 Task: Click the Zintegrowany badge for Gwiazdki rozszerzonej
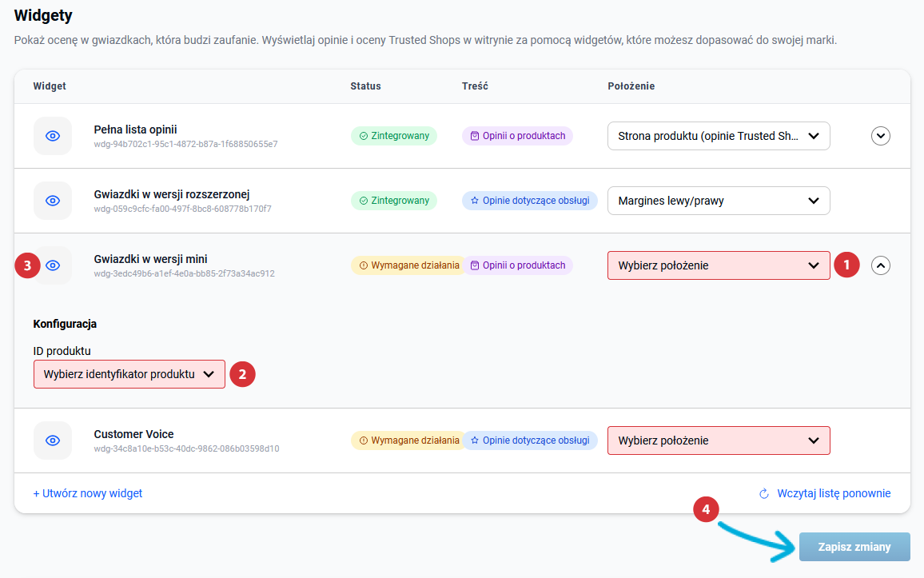(394, 201)
